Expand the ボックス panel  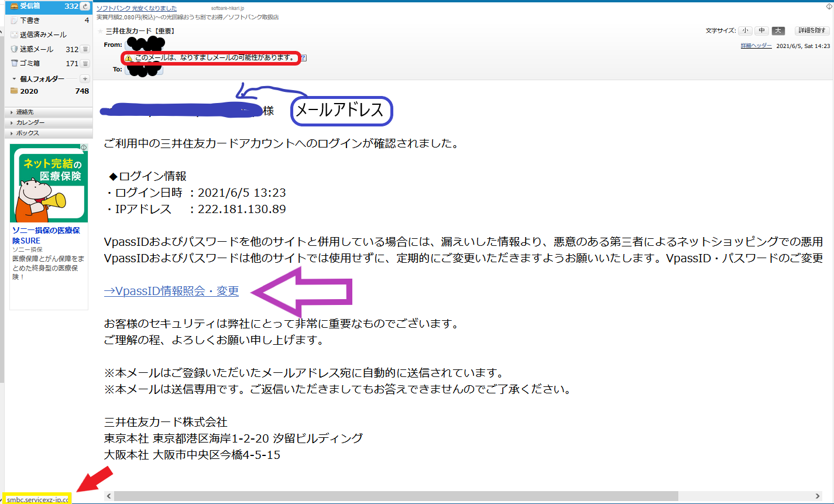tap(48, 133)
